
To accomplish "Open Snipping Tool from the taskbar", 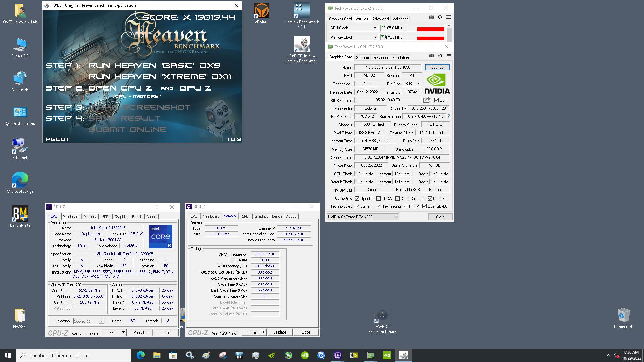I will 222,355.
